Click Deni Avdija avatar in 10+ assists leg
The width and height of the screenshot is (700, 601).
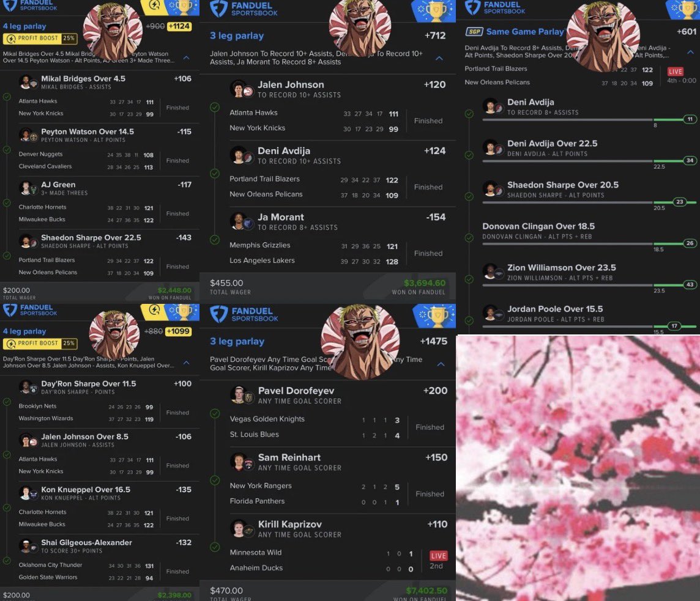(x=242, y=155)
